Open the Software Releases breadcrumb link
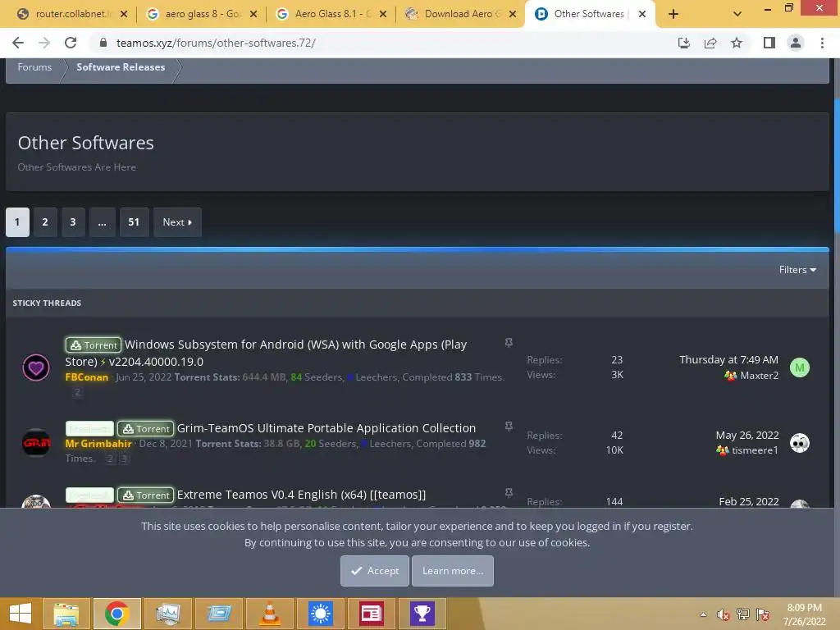 (121, 67)
